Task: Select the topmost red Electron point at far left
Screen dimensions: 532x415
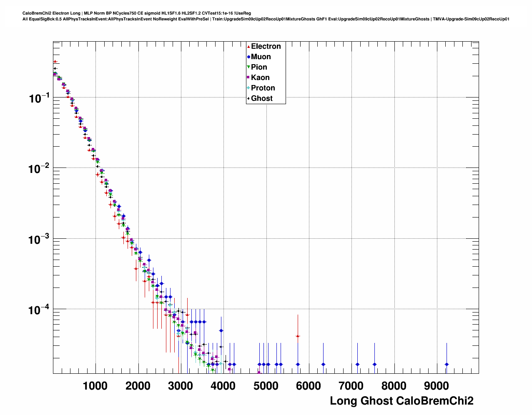Action: click(x=55, y=61)
